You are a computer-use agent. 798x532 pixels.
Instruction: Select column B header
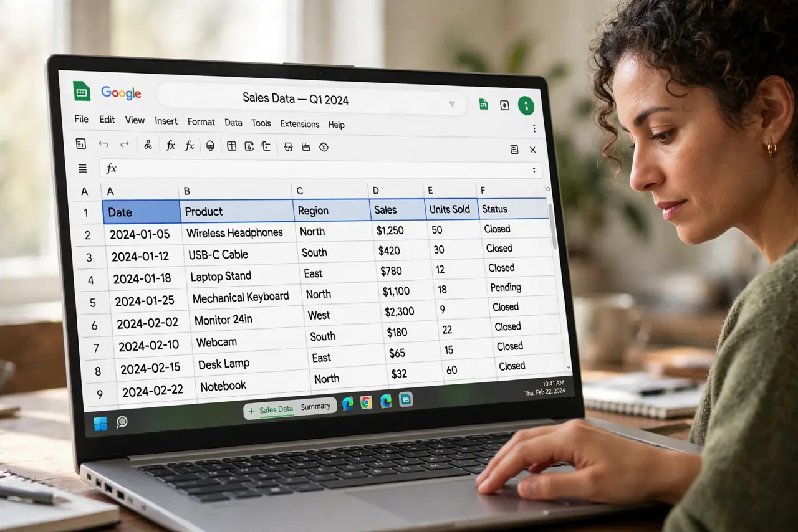[235, 191]
